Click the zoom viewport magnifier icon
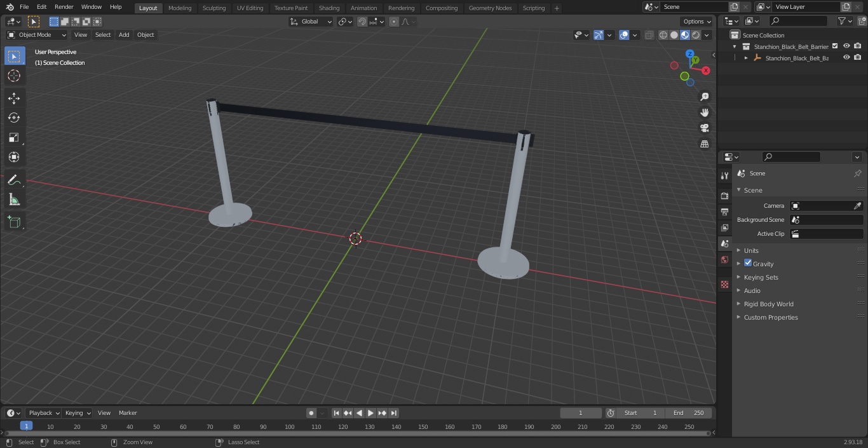The height and width of the screenshot is (448, 868). 704,97
